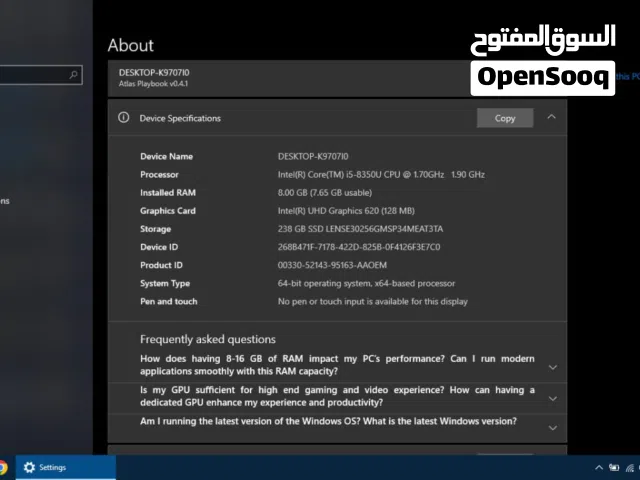Collapse the Device Specifications section
The height and width of the screenshot is (480, 640).
pyautogui.click(x=551, y=117)
